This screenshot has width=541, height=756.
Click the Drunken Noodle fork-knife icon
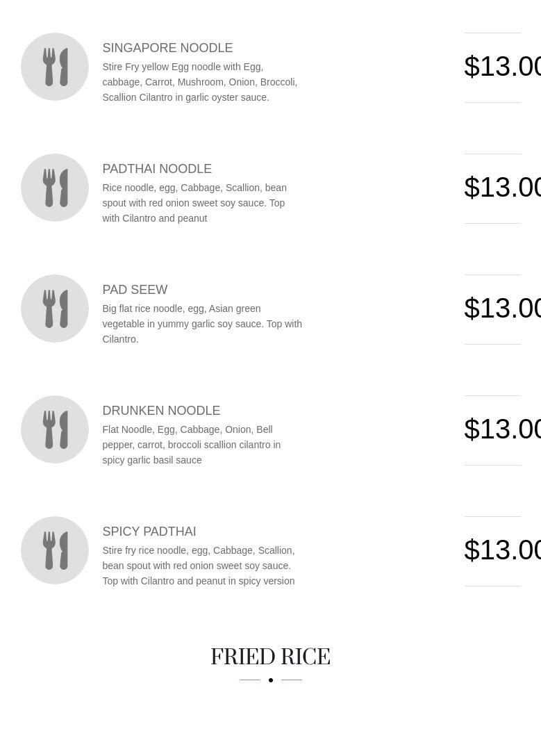point(55,429)
